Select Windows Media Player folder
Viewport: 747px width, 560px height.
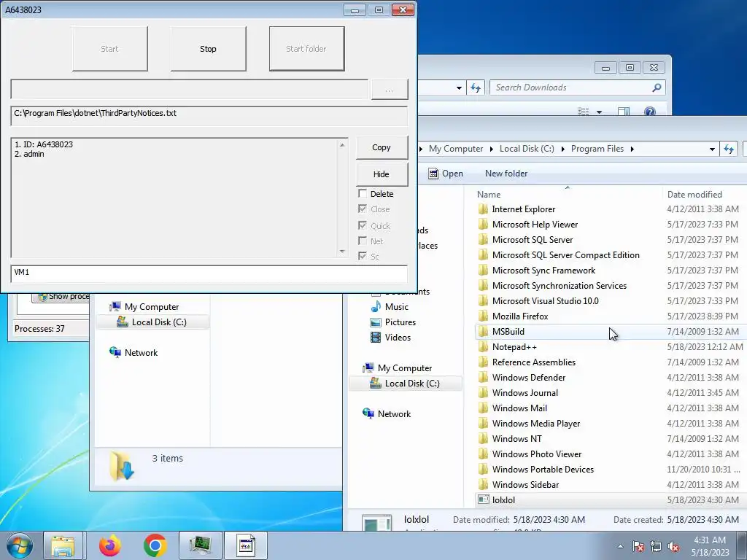[536, 424]
